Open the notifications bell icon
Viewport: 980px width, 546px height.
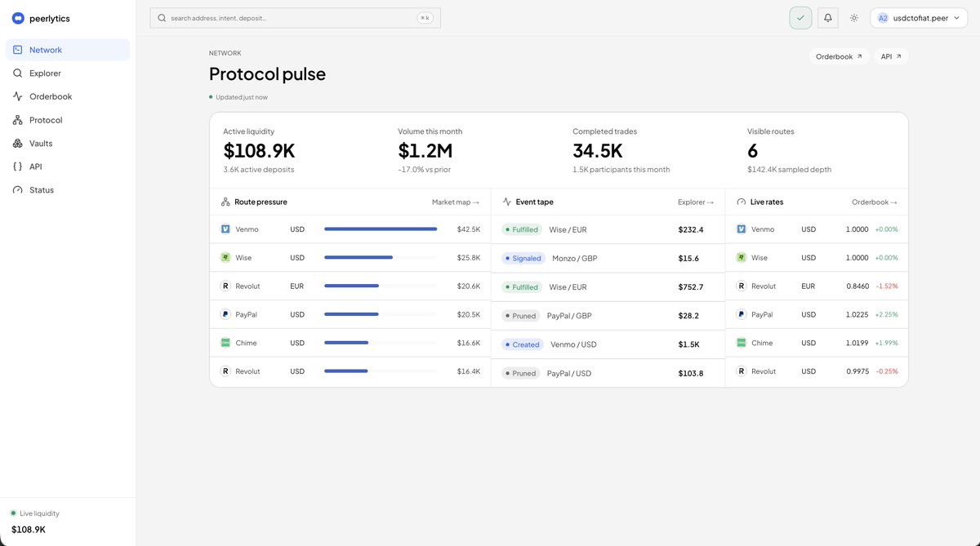pyautogui.click(x=827, y=18)
